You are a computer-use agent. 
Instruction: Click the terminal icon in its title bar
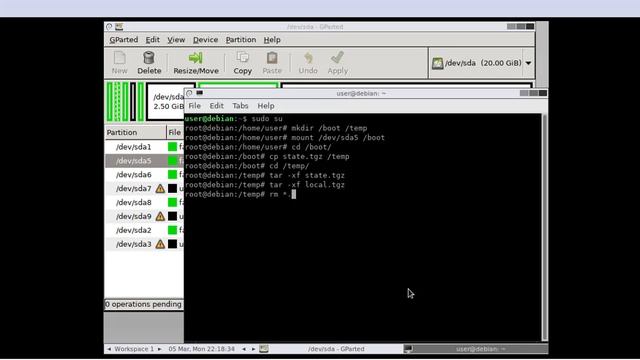pos(200,93)
